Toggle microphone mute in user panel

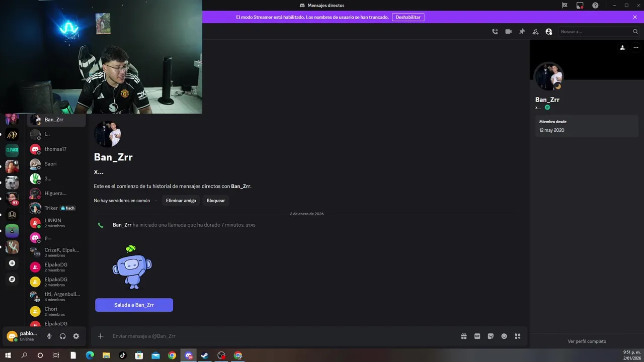coord(49,336)
